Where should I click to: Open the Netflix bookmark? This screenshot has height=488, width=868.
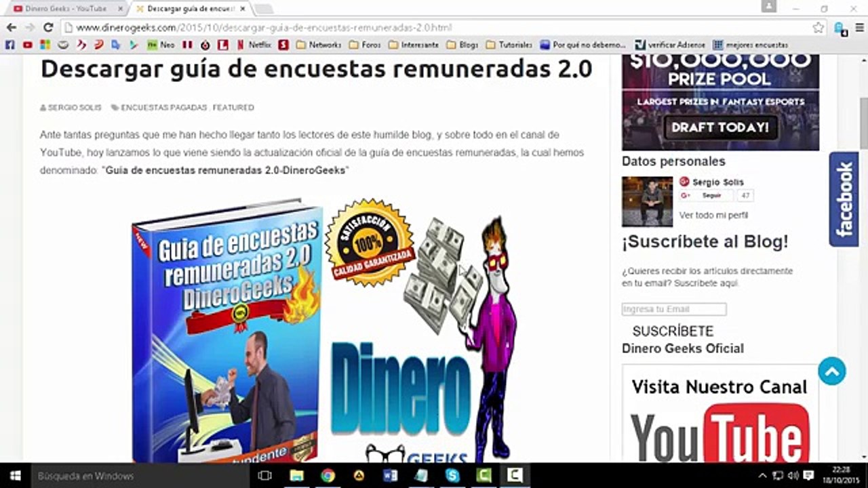pyautogui.click(x=254, y=45)
